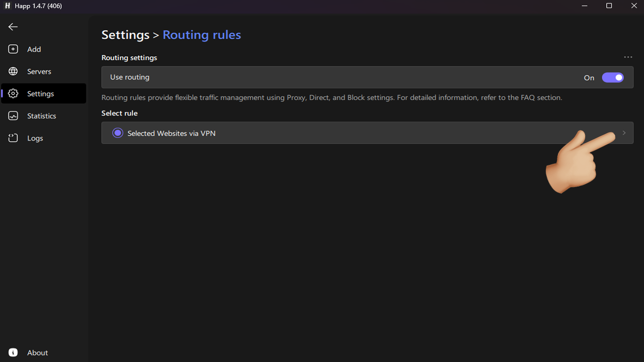Open Servers via the globe icon
Image resolution: width=644 pixels, height=362 pixels.
click(13, 71)
